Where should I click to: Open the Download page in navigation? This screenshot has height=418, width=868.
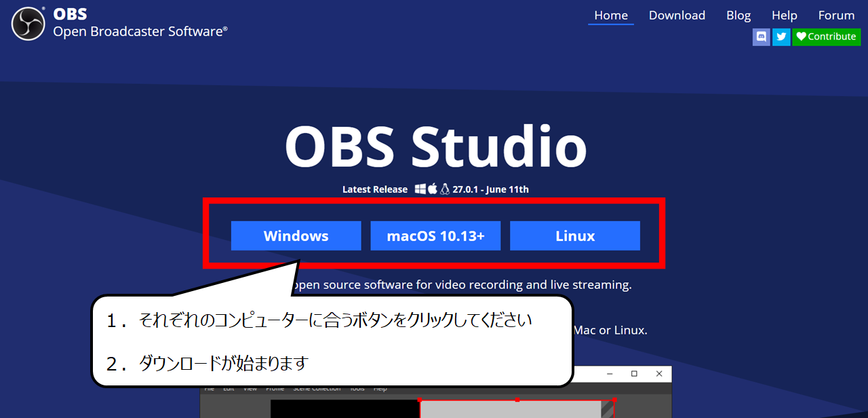click(x=677, y=16)
